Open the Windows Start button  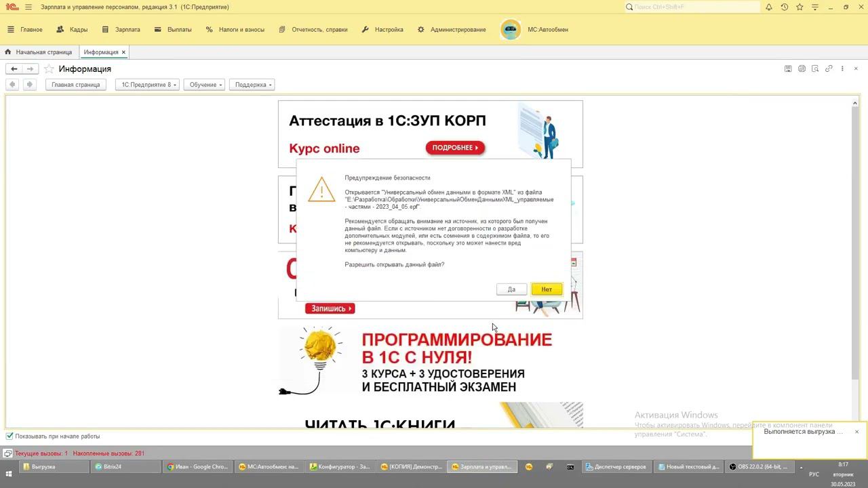point(9,473)
